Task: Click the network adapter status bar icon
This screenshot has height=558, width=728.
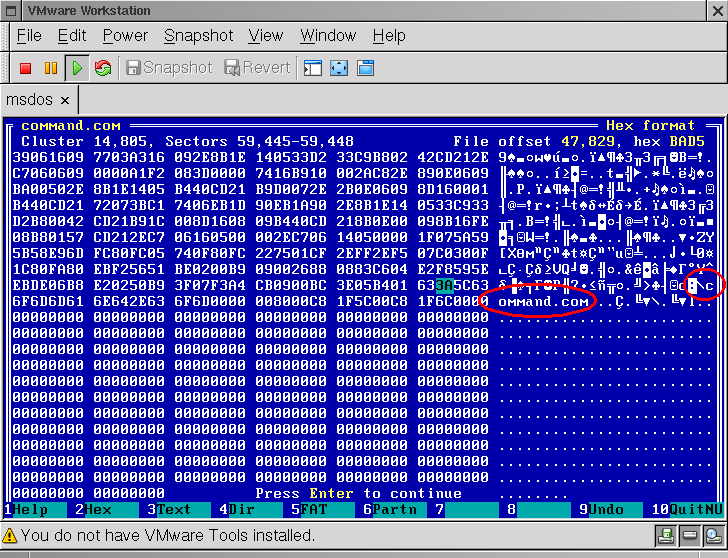Action: click(666, 536)
